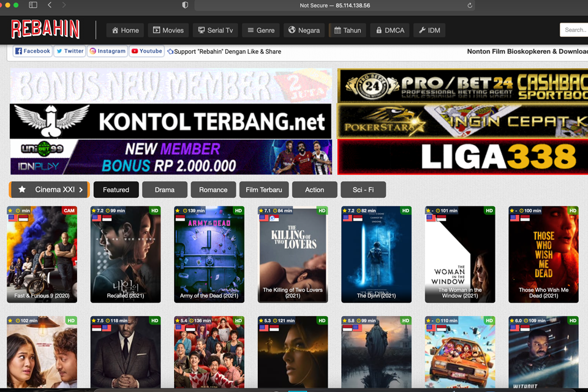Open the 7.5 rated 118 min movie poster
The image size is (588, 392).
126,352
